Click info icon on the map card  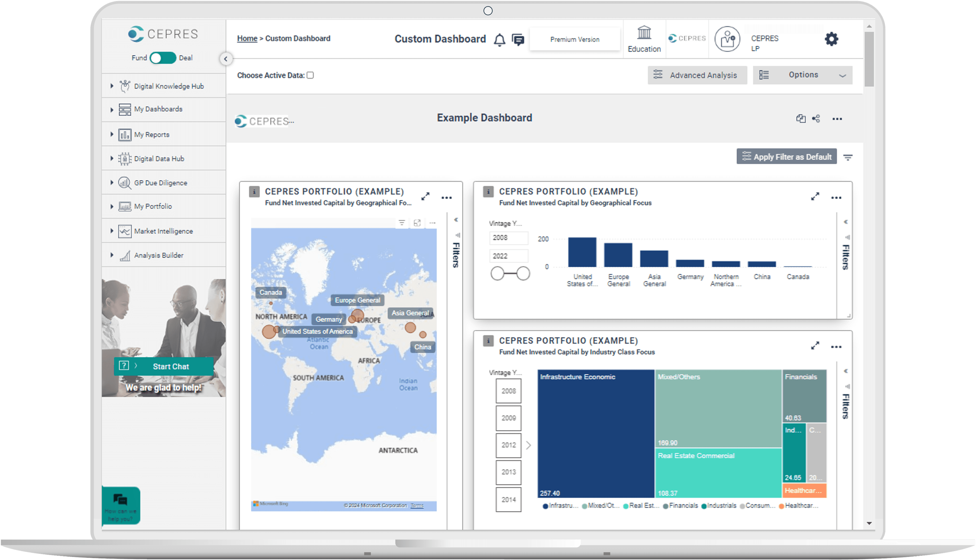[x=254, y=191]
